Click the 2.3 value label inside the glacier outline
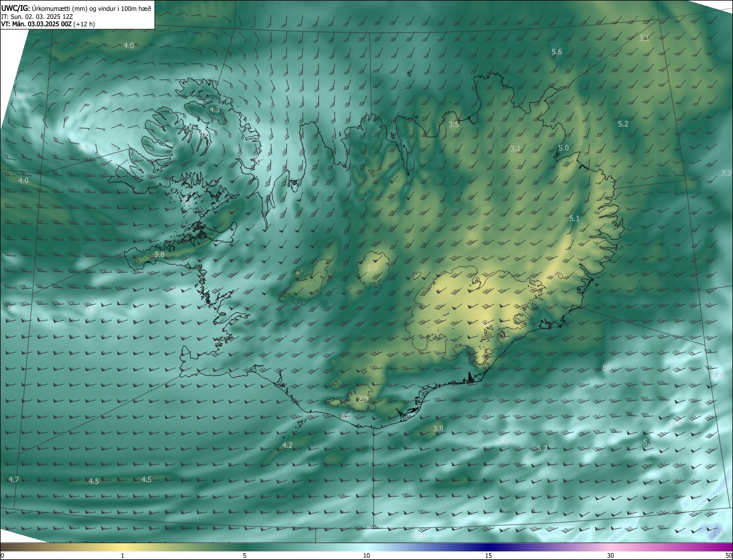Image resolution: width=733 pixels, height=560 pixels. point(372,268)
